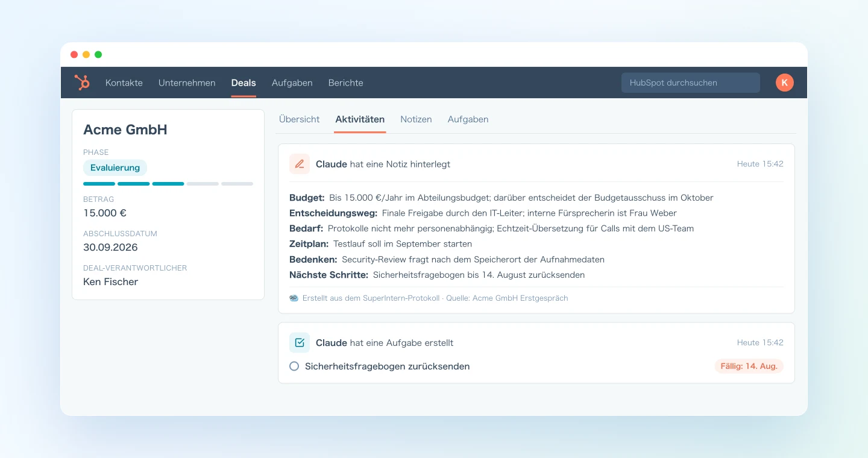The image size is (868, 458).
Task: Click the Fällig: 14. Aug. due badge
Action: point(749,366)
